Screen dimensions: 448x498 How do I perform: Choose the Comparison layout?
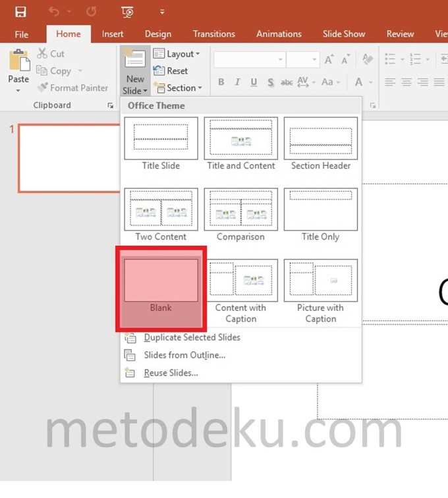(241, 215)
